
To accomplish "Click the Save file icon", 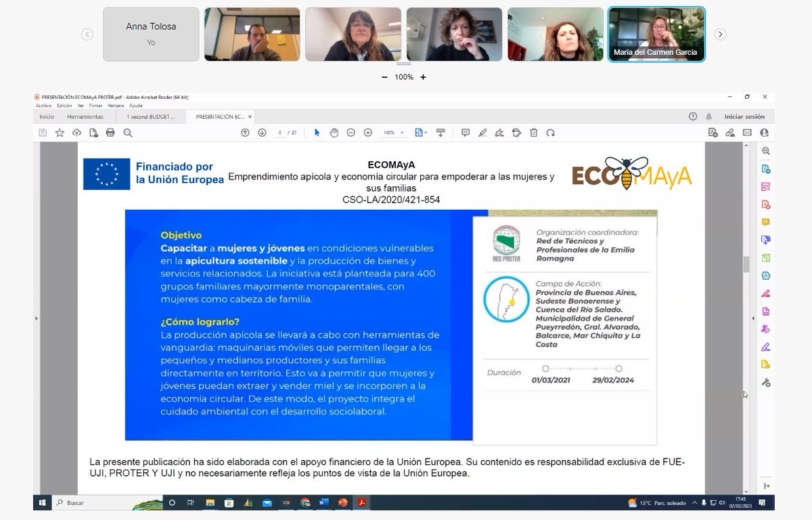I will point(43,133).
